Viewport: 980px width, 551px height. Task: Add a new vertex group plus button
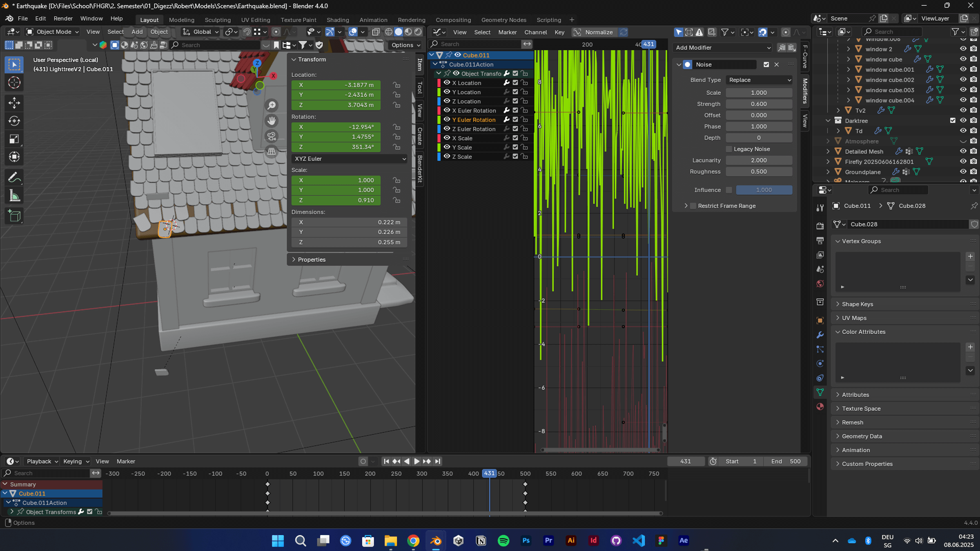click(x=970, y=256)
